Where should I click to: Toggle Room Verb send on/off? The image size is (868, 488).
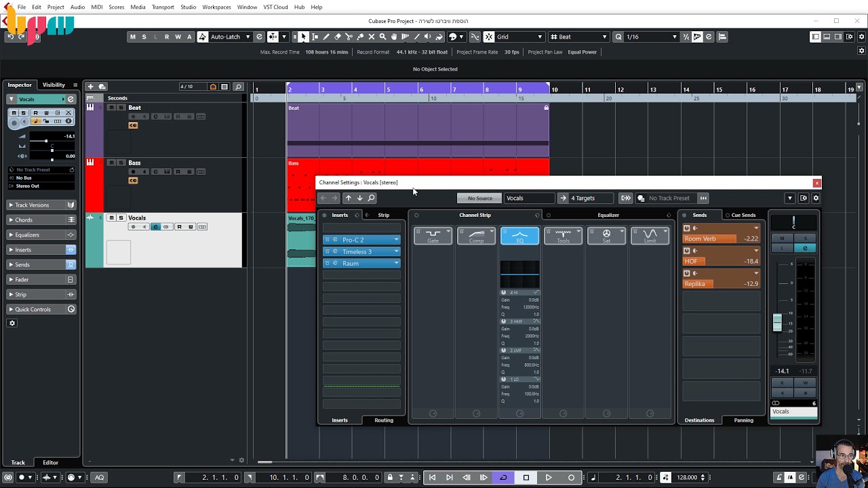687,228
